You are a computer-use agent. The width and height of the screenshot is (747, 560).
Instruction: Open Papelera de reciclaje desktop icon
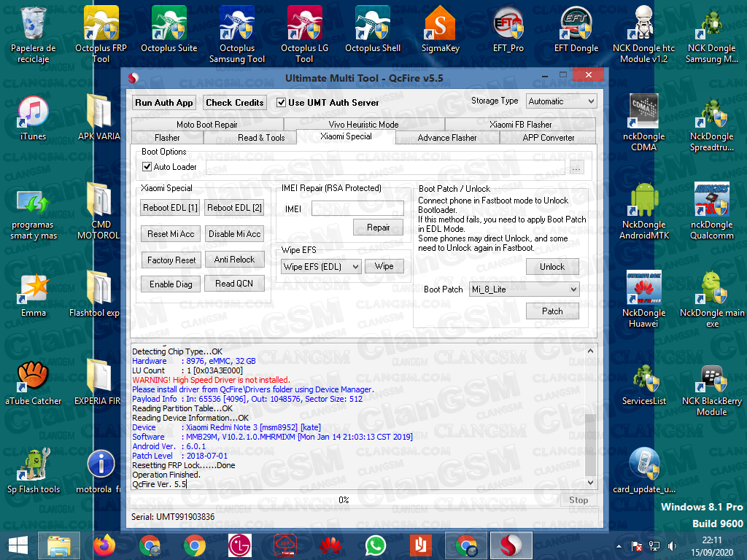coord(34,34)
